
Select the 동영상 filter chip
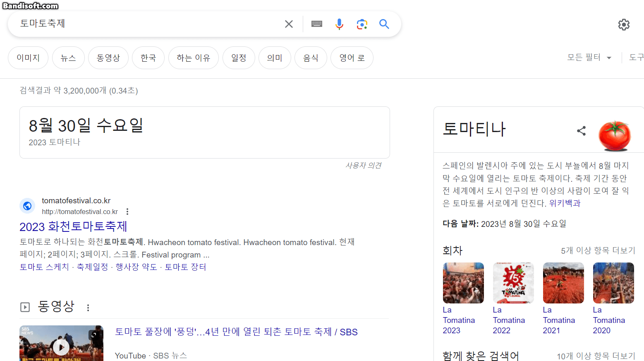[x=108, y=58]
